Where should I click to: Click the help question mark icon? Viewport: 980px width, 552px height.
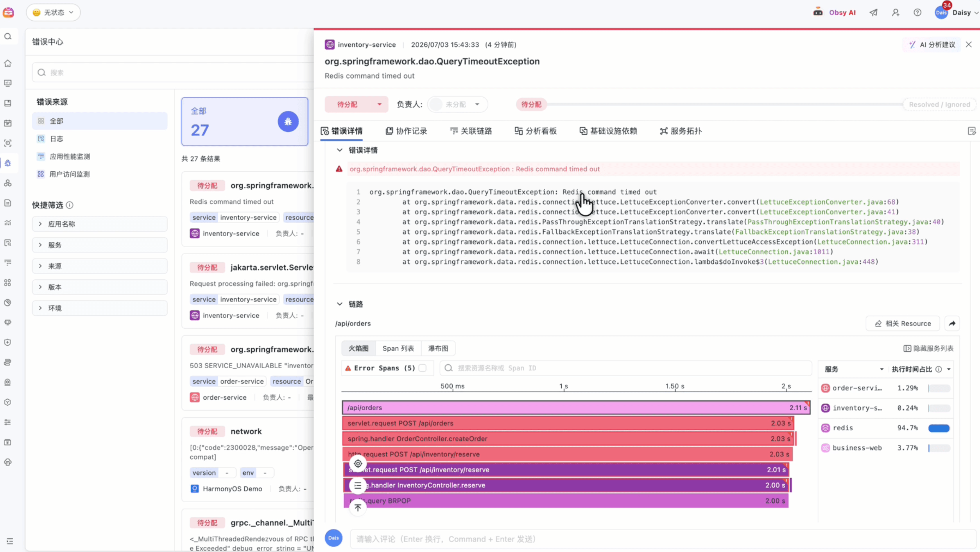pyautogui.click(x=917, y=12)
